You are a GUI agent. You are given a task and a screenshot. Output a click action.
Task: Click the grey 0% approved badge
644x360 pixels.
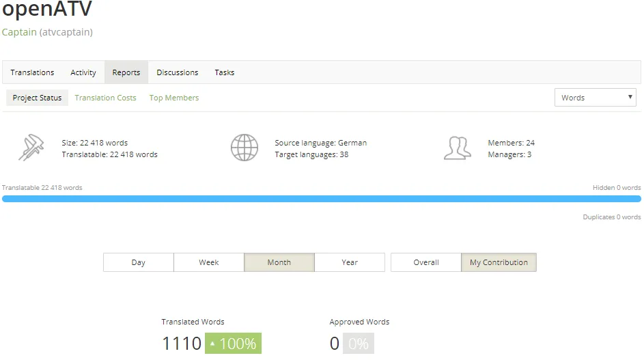point(359,343)
